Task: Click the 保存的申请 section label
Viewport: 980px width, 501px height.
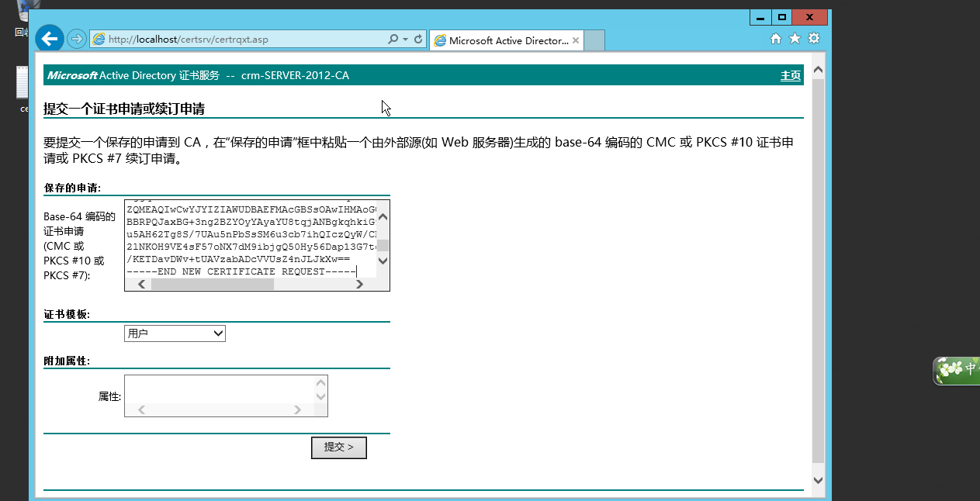Action: 72,188
